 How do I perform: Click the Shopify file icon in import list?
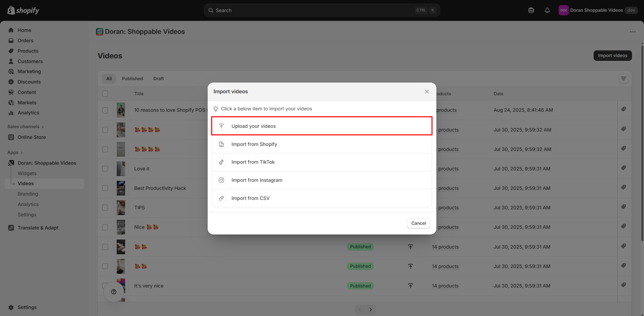coord(221,144)
